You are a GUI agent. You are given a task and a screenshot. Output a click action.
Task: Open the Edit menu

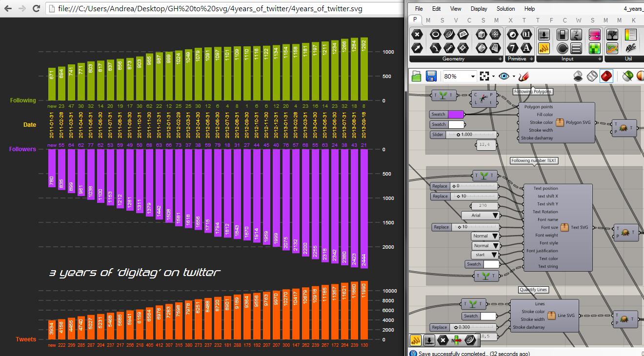pyautogui.click(x=436, y=9)
